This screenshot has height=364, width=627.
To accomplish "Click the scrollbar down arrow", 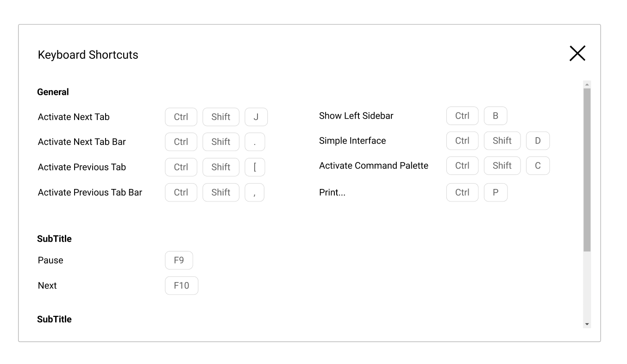I will click(586, 324).
